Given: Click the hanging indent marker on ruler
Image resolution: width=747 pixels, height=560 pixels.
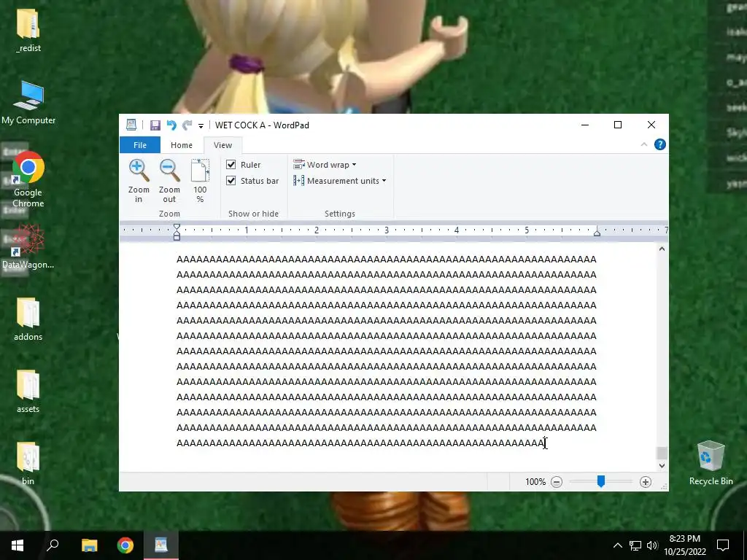Looking at the screenshot, I should pyautogui.click(x=177, y=233).
